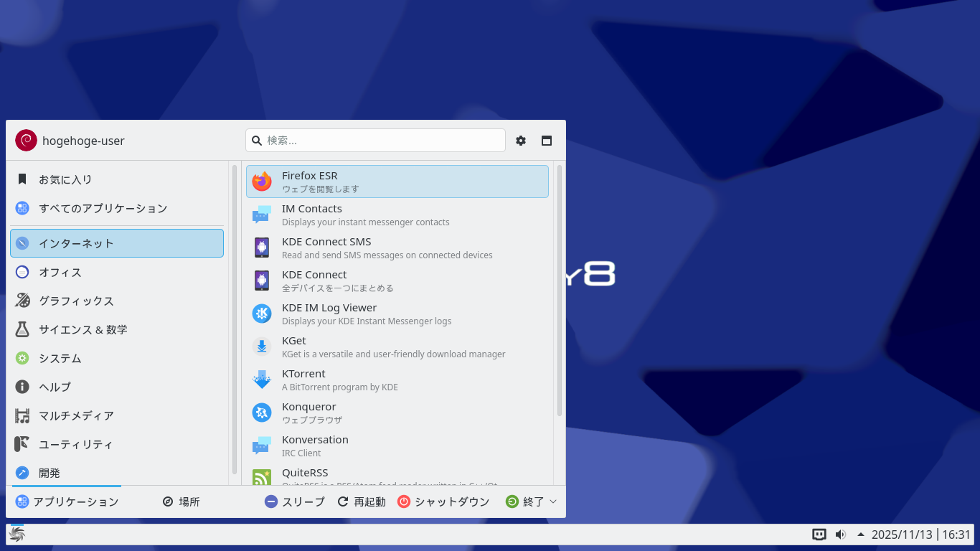Switch to the アプリケーション tab
The image size is (980, 551).
67,501
